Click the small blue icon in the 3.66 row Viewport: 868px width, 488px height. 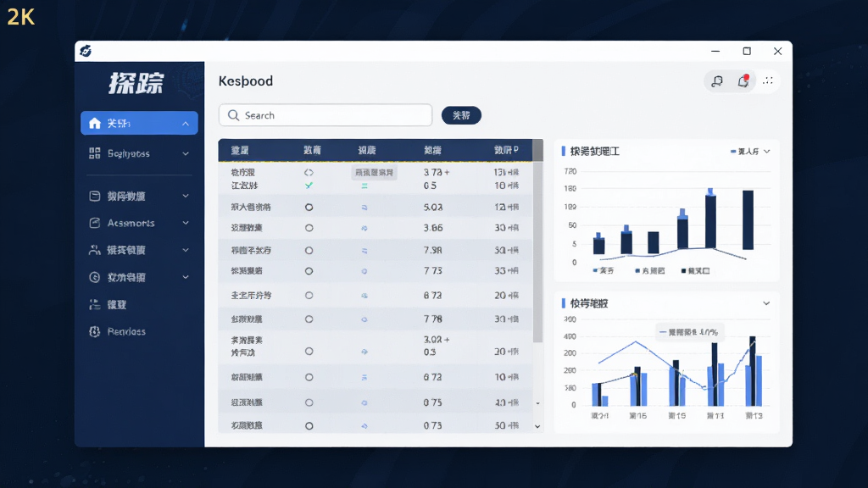[x=364, y=228]
